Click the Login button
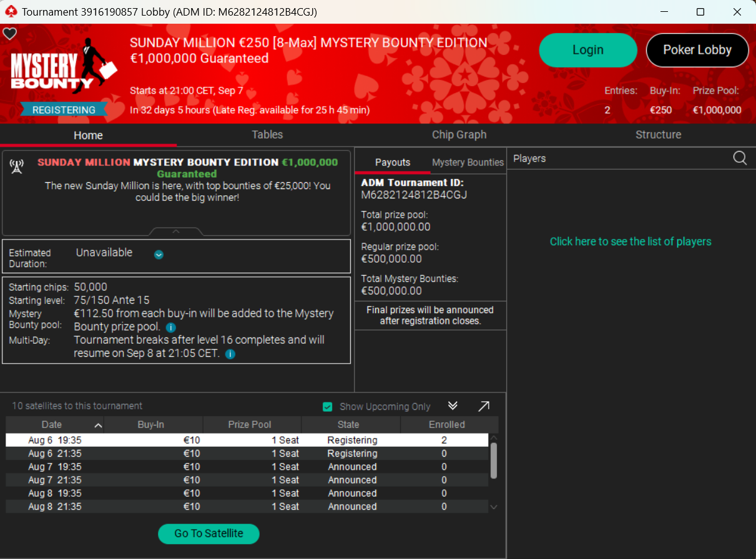 coord(588,50)
